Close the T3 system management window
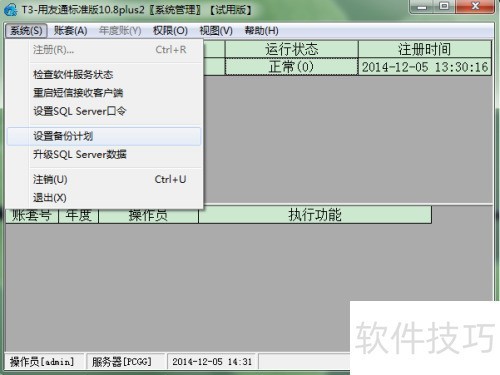The height and width of the screenshot is (375, 500). point(475,7)
